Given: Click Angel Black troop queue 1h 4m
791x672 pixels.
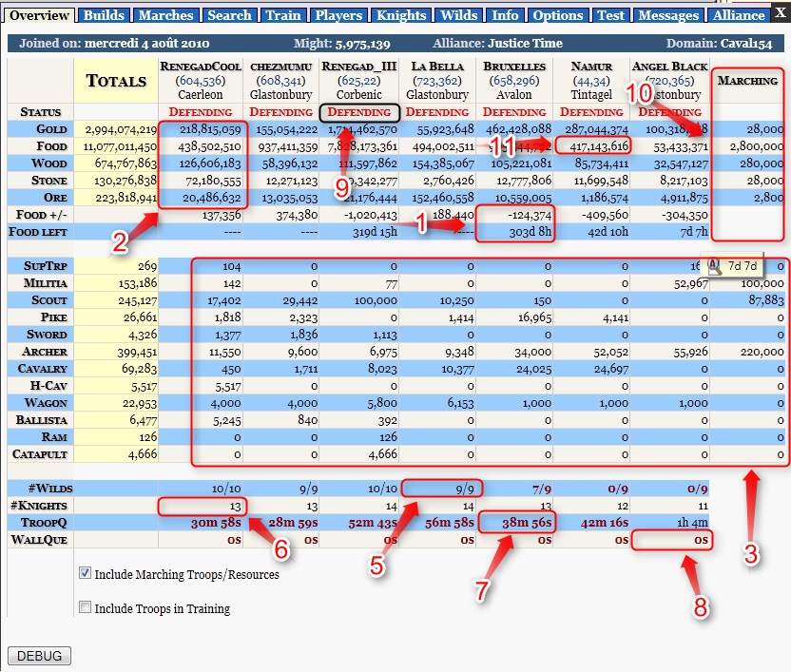Looking at the screenshot, I should [x=692, y=523].
